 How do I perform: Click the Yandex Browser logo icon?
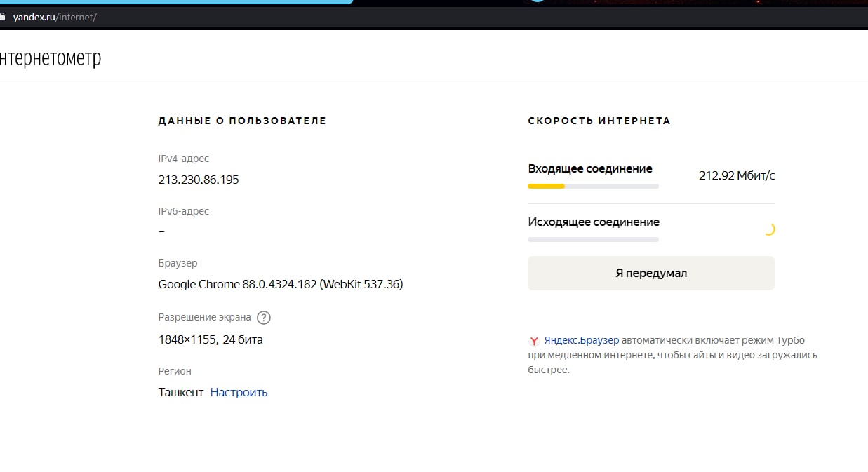point(534,341)
